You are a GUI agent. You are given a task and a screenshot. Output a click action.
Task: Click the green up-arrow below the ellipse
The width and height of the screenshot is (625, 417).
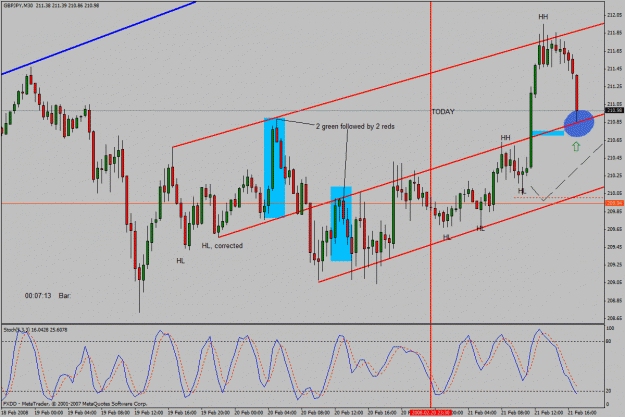(x=576, y=146)
